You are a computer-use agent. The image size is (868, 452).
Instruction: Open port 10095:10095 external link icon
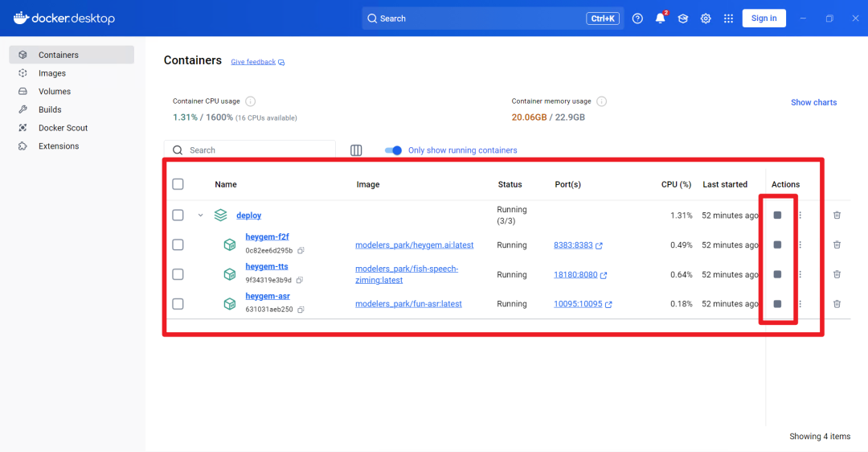608,304
